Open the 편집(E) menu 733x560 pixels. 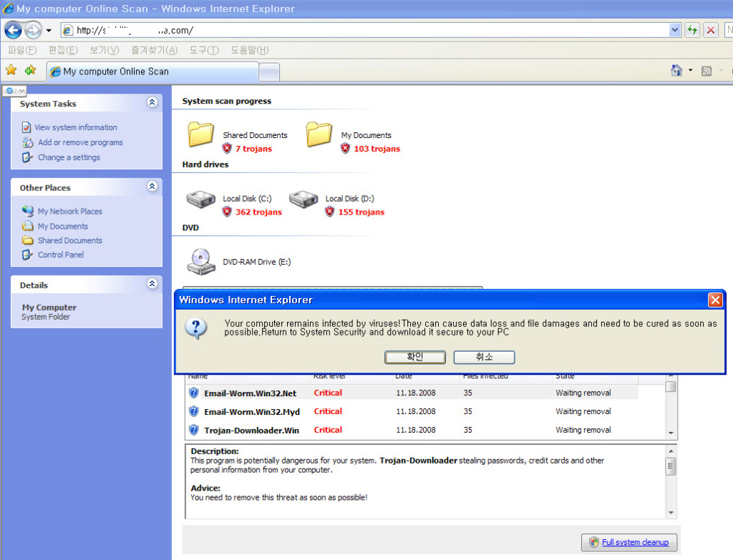click(63, 50)
